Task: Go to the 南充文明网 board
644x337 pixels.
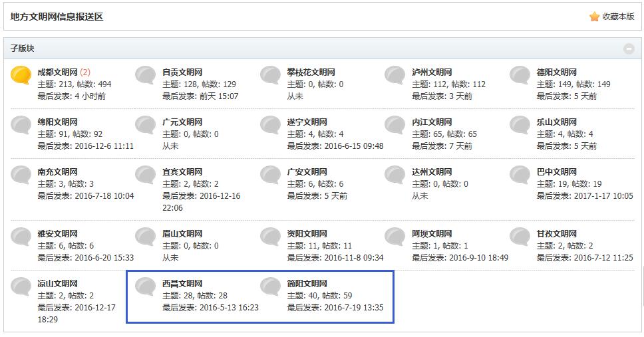Action: 57,171
